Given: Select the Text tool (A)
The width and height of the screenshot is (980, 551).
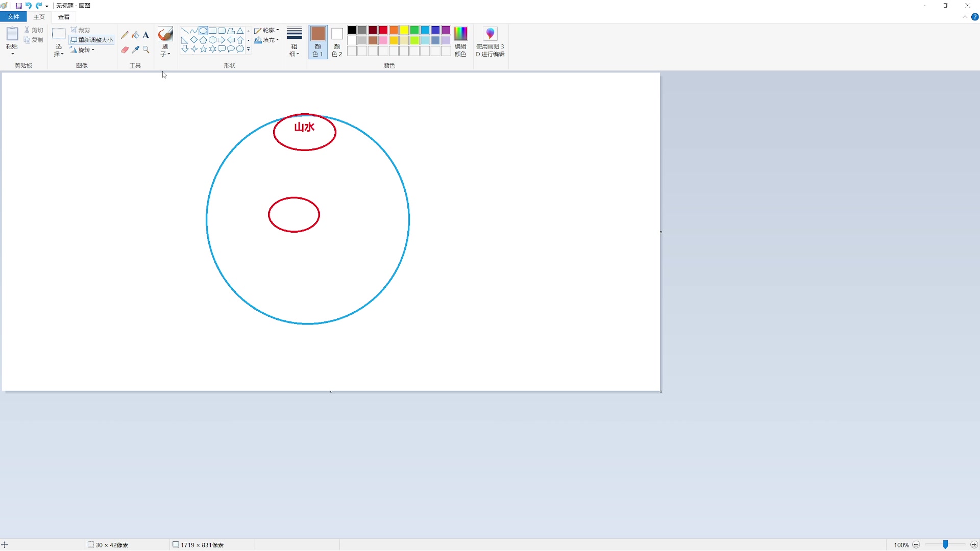Looking at the screenshot, I should [x=146, y=35].
